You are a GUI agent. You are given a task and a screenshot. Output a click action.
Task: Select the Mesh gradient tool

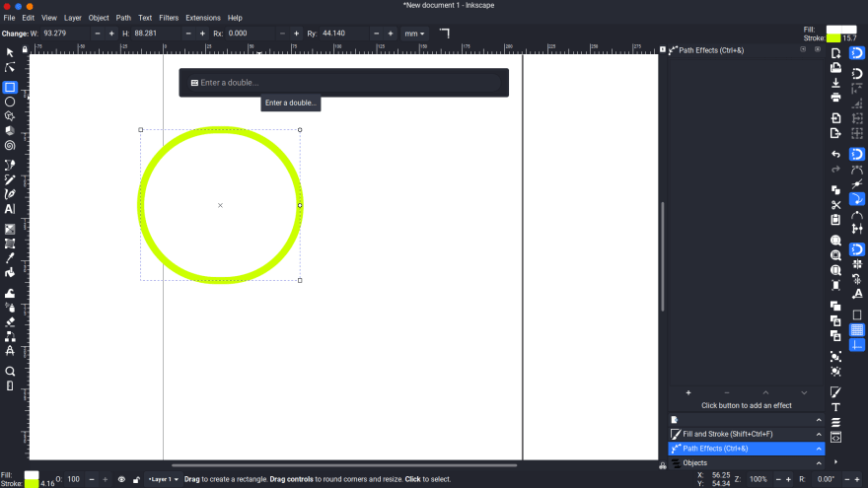10,244
